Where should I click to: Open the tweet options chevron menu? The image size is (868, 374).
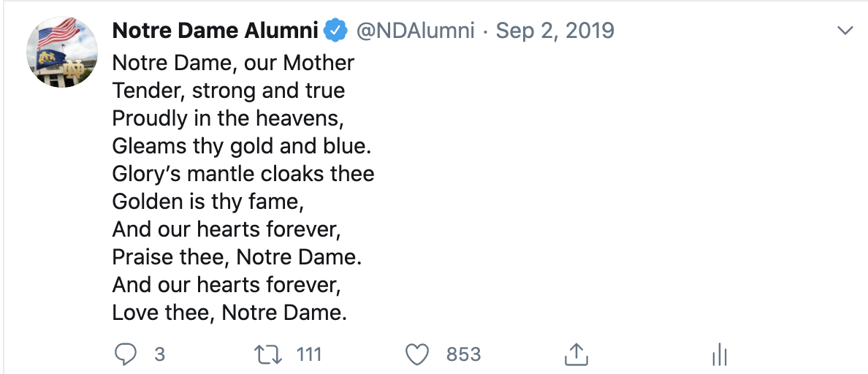(x=845, y=31)
